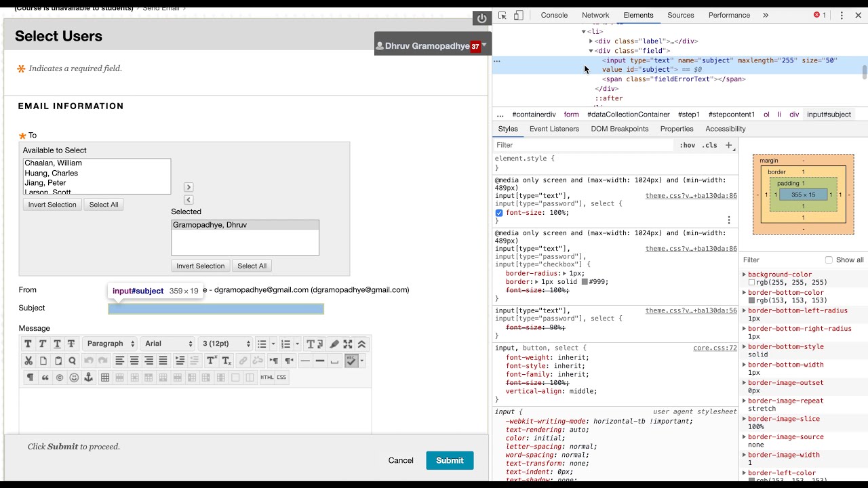Image resolution: width=868 pixels, height=488 pixels.
Task: Click into the Subject input field
Action: coord(216,308)
